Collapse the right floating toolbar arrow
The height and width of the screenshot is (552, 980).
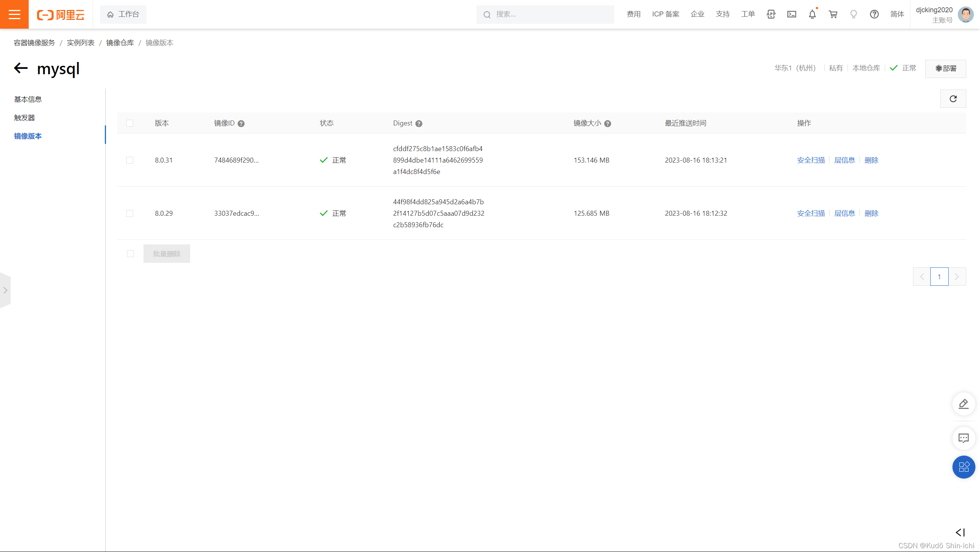click(960, 532)
